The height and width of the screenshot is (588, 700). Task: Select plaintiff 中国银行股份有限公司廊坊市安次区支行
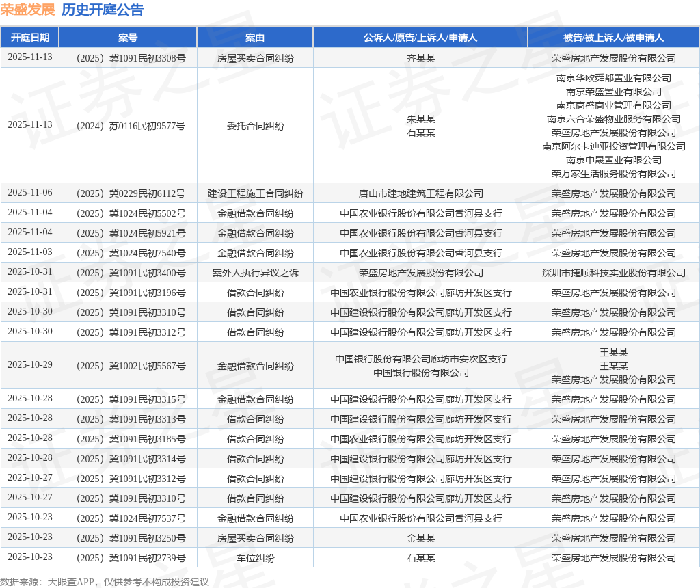[x=420, y=358]
